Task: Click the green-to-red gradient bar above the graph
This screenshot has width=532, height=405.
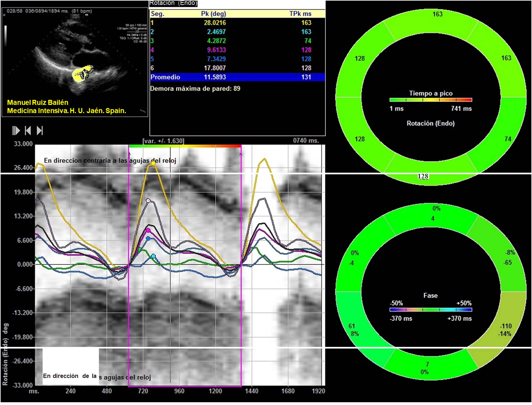Action: [185, 146]
